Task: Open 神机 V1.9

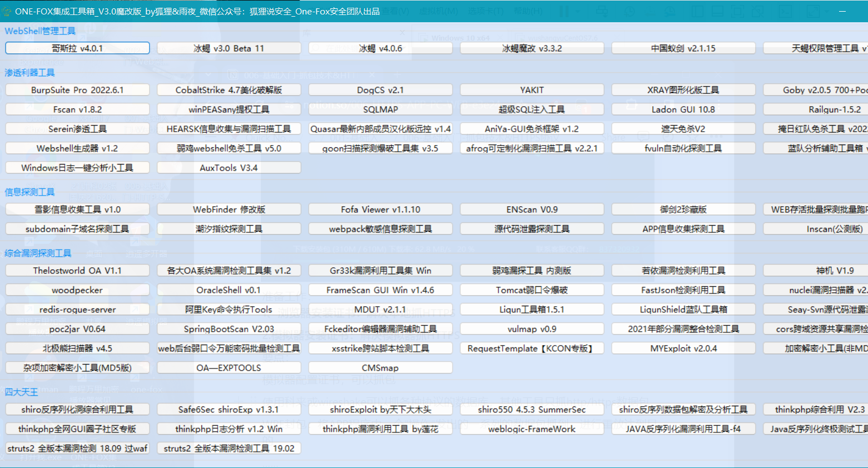Action: [x=816, y=271]
